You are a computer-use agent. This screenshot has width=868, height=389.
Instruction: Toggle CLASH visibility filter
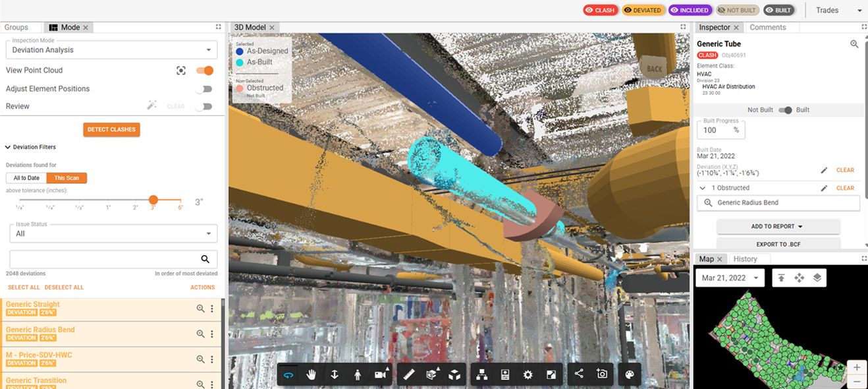tap(599, 10)
